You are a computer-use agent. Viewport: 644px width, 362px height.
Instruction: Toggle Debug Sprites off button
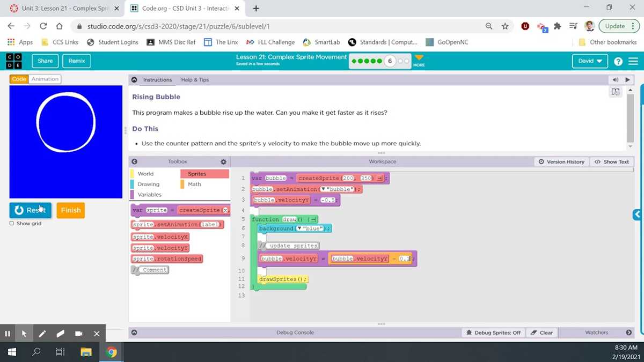493,333
